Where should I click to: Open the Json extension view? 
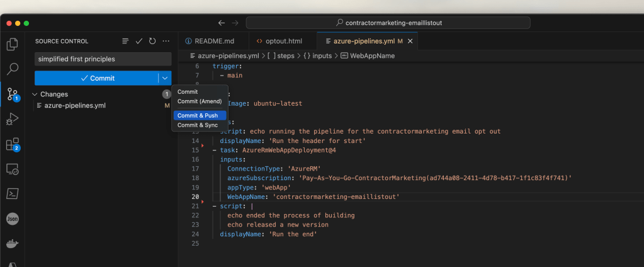coord(13,219)
